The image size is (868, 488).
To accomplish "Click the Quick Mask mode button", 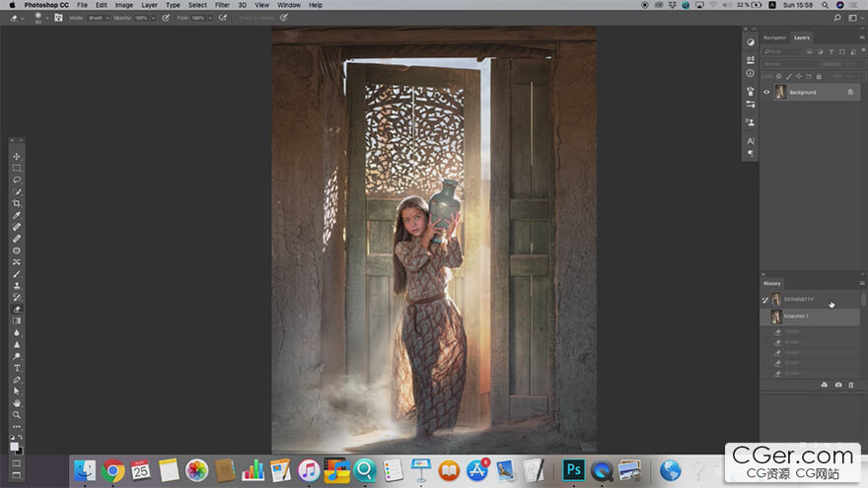I will click(x=17, y=463).
